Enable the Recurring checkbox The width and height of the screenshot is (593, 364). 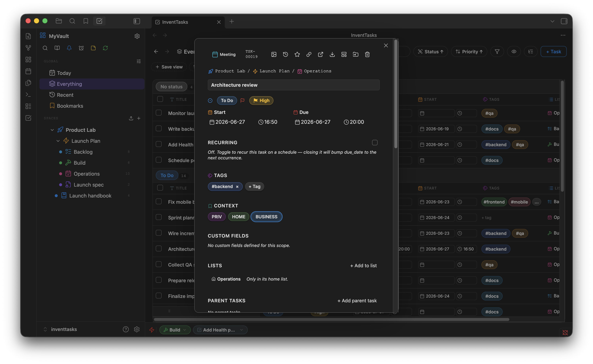coord(375,143)
